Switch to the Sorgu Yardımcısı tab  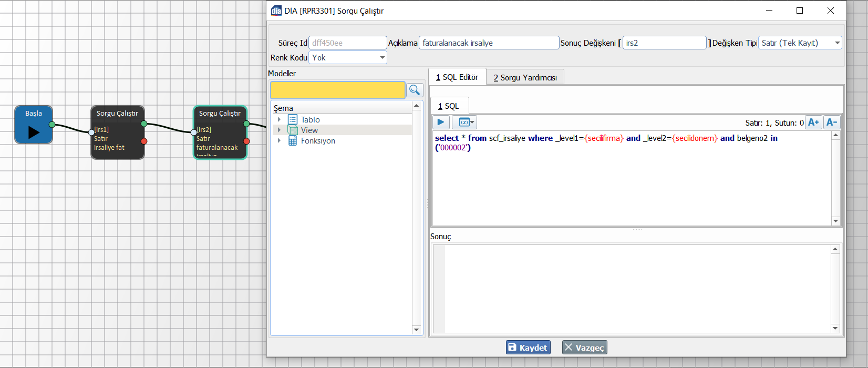pyautogui.click(x=525, y=77)
